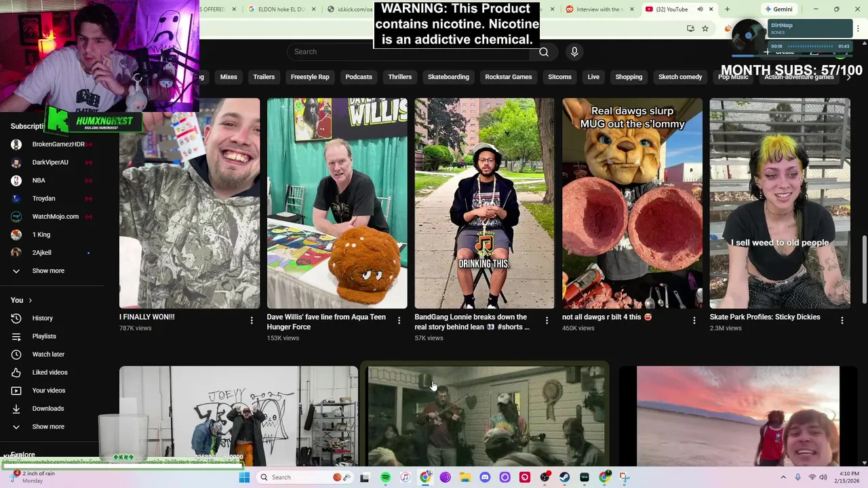Open options menu for Dave Willis video
The image size is (868, 488).
[399, 321]
